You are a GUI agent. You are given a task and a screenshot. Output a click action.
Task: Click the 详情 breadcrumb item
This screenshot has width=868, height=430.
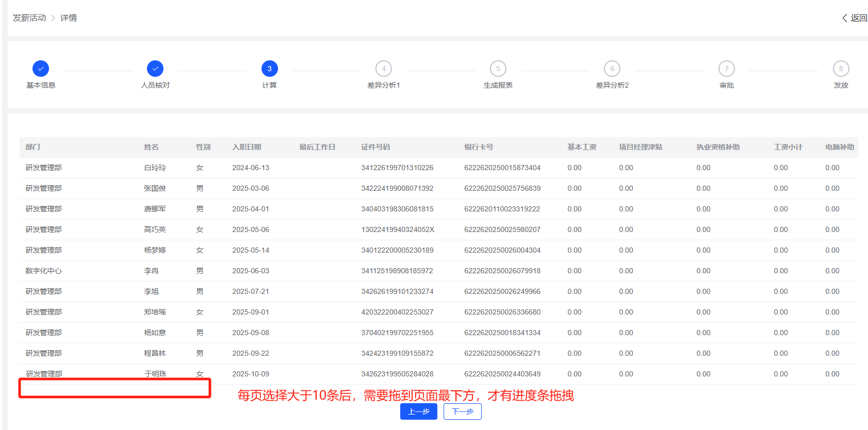pos(69,18)
